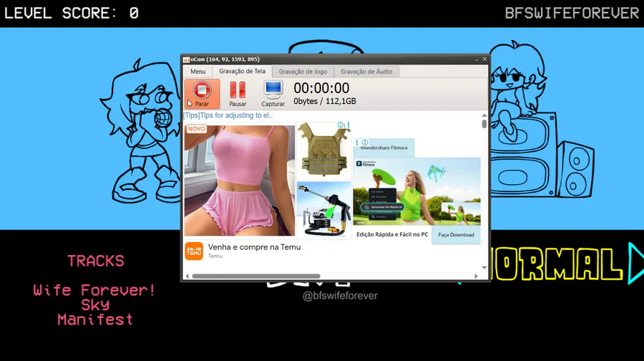Open ad info icon above the vest ad
The image size is (644, 361).
pyautogui.click(x=340, y=125)
